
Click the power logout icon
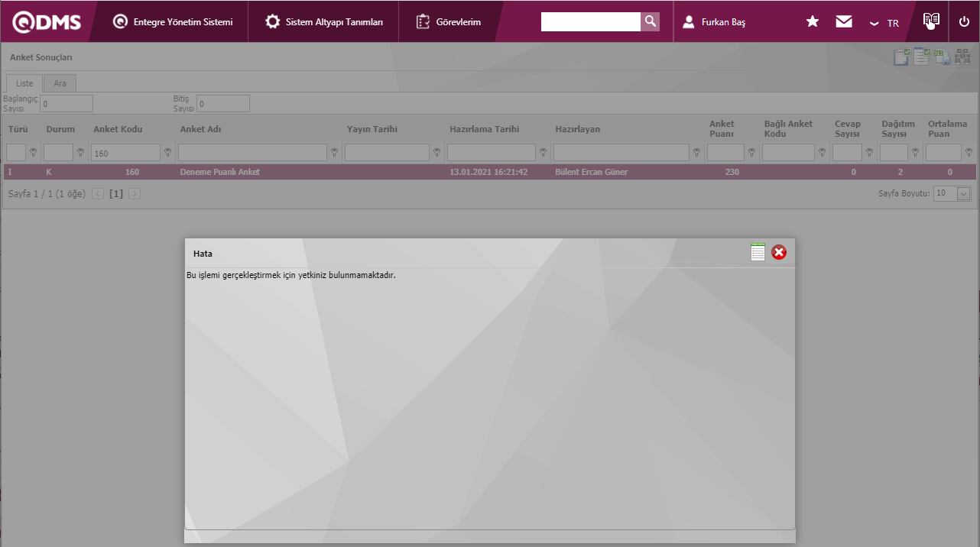964,22
